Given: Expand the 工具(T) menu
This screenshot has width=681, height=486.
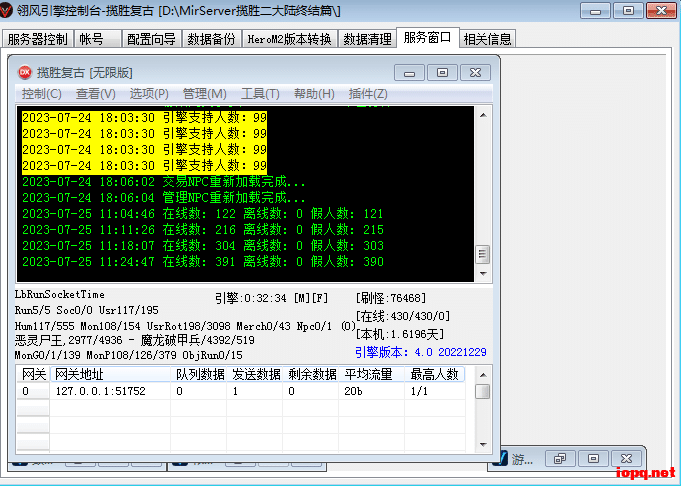Looking at the screenshot, I should click(260, 94).
